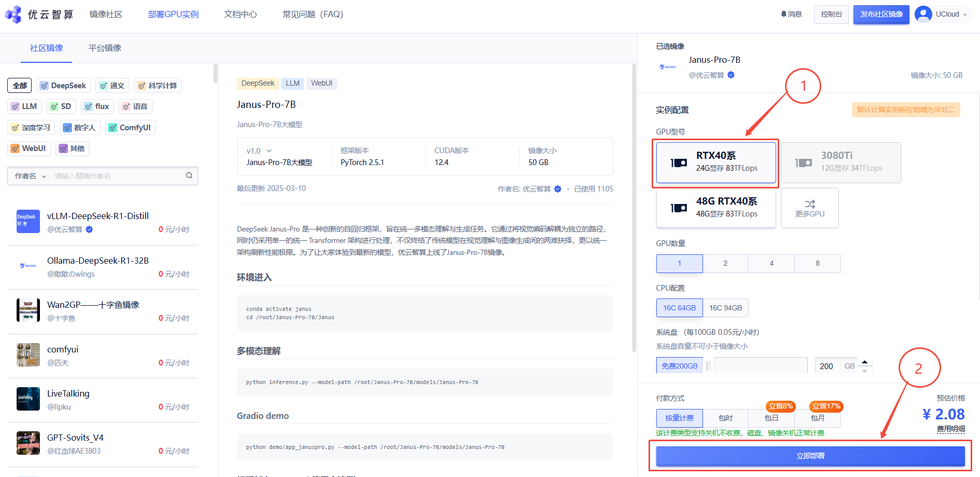980x477 pixels.
Task: Click the 发布社区镜像 button
Action: [881, 15]
